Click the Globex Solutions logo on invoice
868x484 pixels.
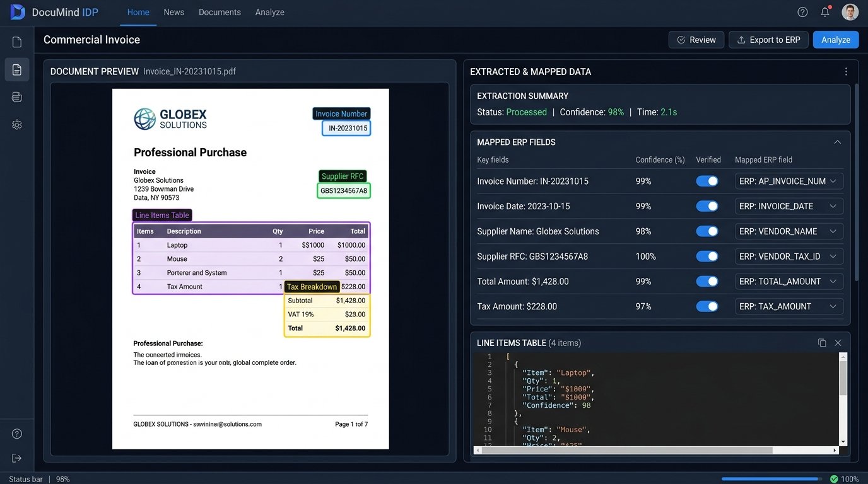(170, 118)
